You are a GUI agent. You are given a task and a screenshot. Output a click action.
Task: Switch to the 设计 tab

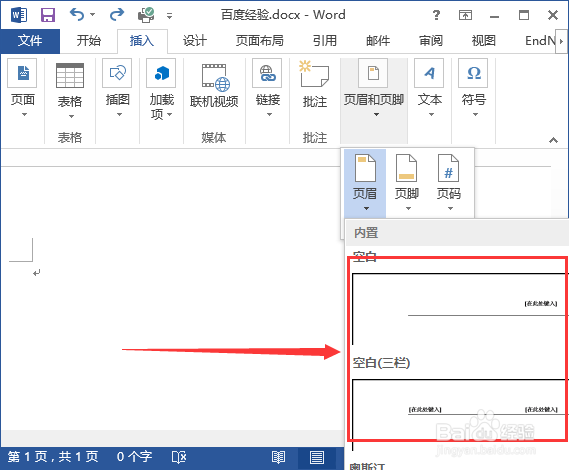tap(195, 41)
